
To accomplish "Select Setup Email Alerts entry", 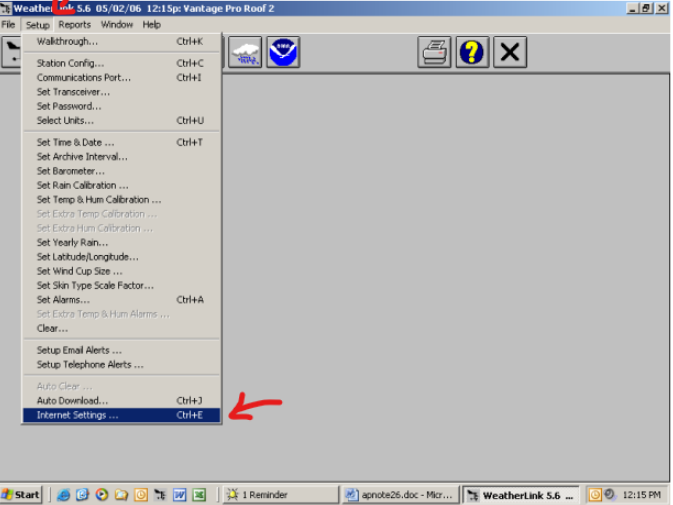I will 79,350.
